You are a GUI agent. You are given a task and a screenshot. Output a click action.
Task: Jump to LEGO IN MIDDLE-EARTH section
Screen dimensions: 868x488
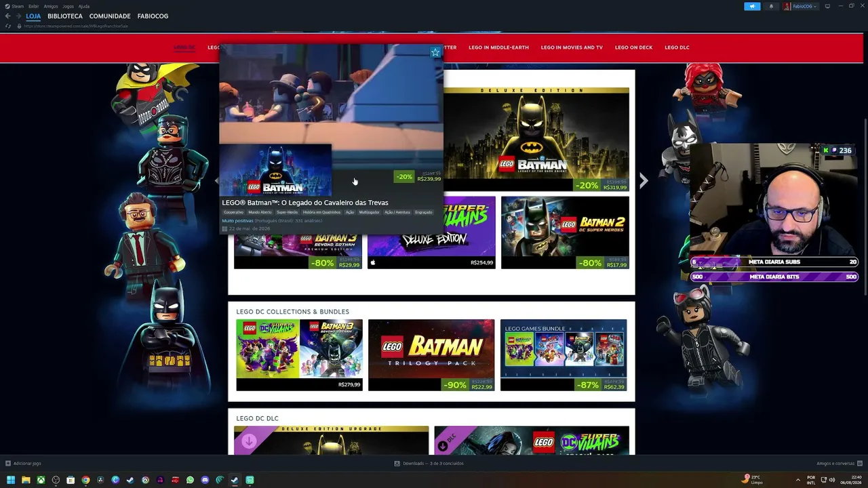pos(498,47)
